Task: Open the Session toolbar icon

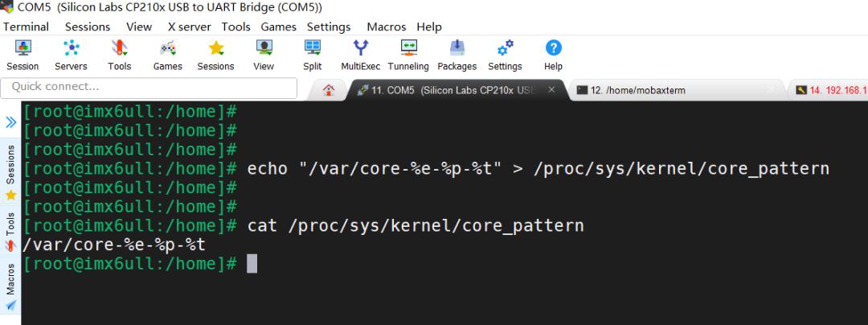Action: coord(23,55)
